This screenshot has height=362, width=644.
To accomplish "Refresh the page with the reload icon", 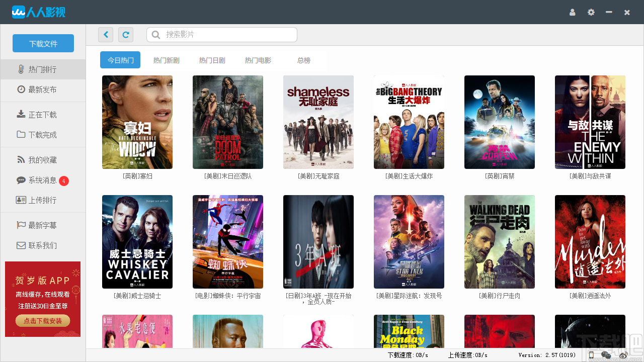I will [x=126, y=35].
